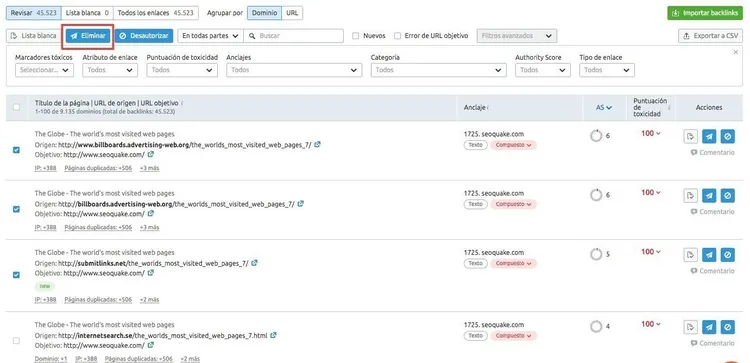Select all rows with header checkbox

16,107
